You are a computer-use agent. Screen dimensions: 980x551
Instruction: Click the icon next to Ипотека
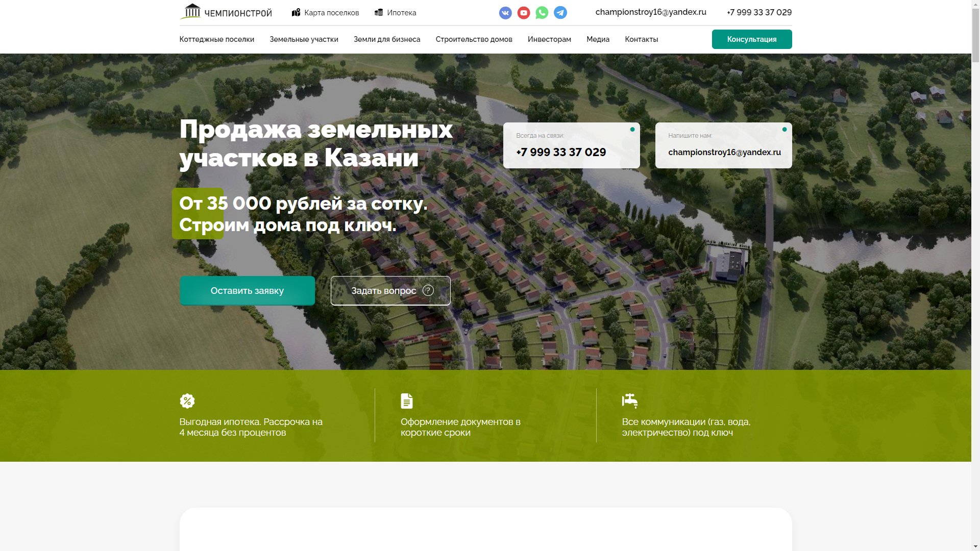tap(378, 12)
